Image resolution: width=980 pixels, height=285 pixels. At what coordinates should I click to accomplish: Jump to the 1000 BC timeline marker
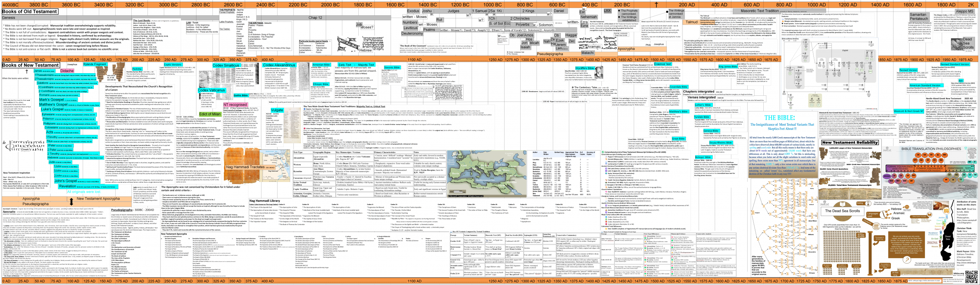(x=492, y=5)
